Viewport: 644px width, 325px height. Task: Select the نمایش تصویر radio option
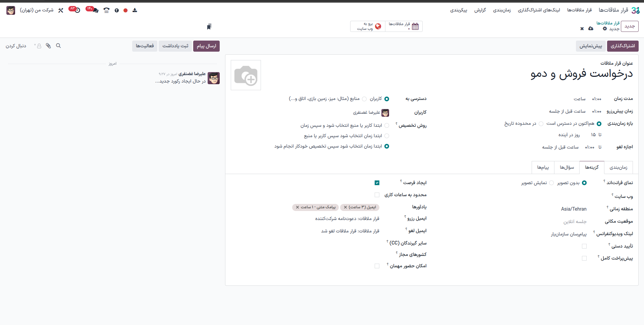click(551, 183)
